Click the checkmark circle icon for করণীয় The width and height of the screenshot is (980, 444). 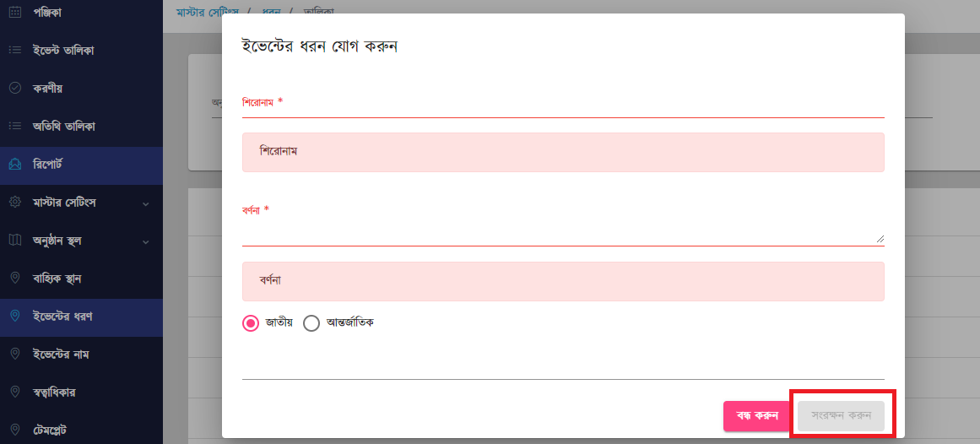pos(15,88)
